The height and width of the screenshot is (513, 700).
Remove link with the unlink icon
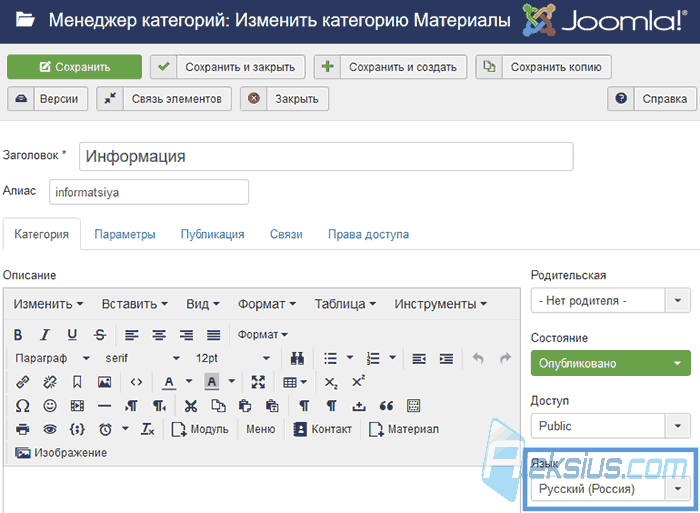50,382
